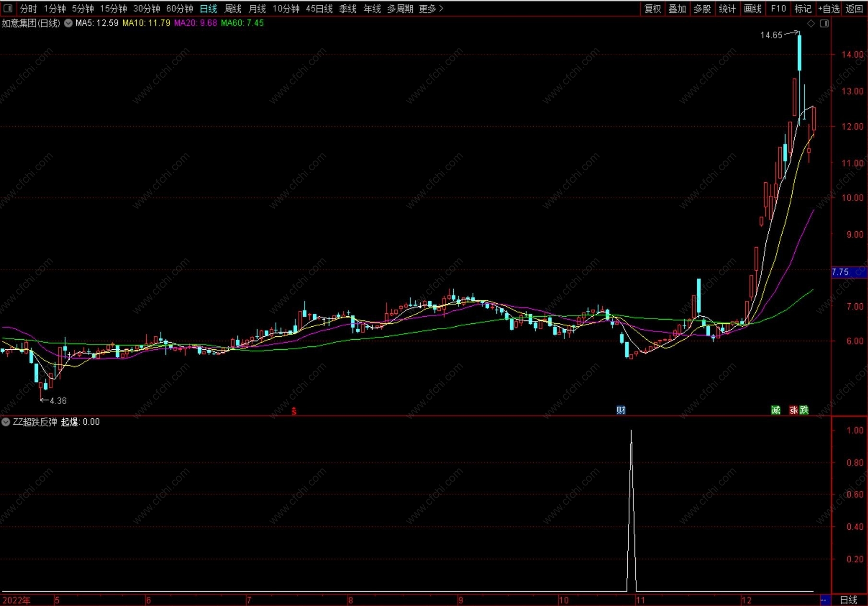The height and width of the screenshot is (606, 868).
Task: Click the 标记 mark button
Action: coord(803,9)
